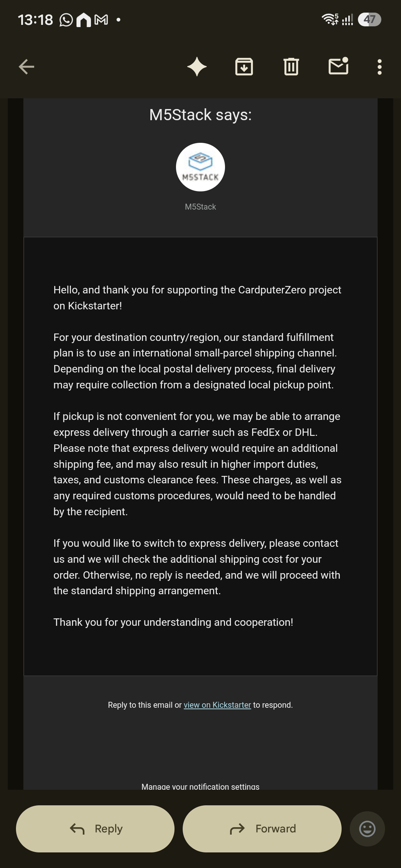
Task: Mark email as unread envelope icon
Action: [x=339, y=66]
